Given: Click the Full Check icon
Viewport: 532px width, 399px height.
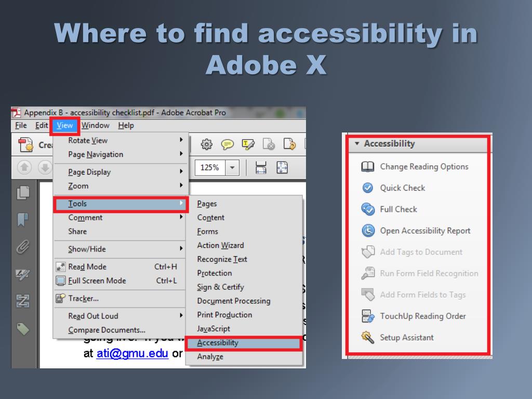Looking at the screenshot, I should (368, 209).
